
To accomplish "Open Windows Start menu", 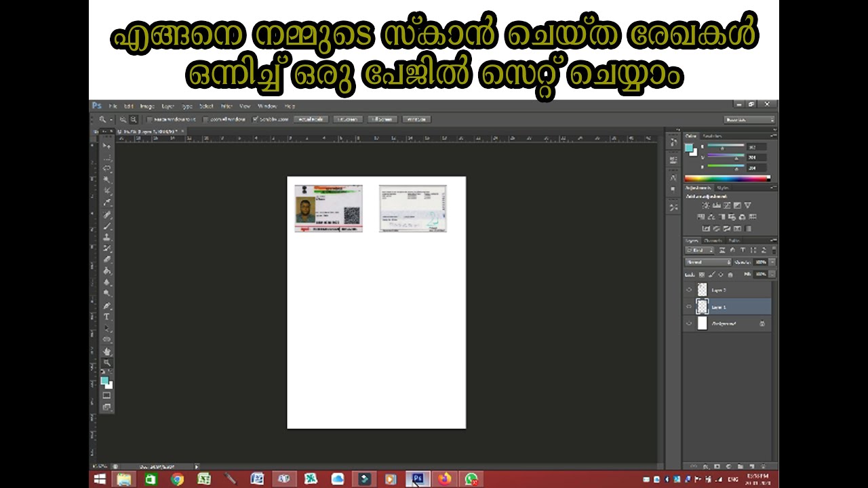I will [x=99, y=479].
